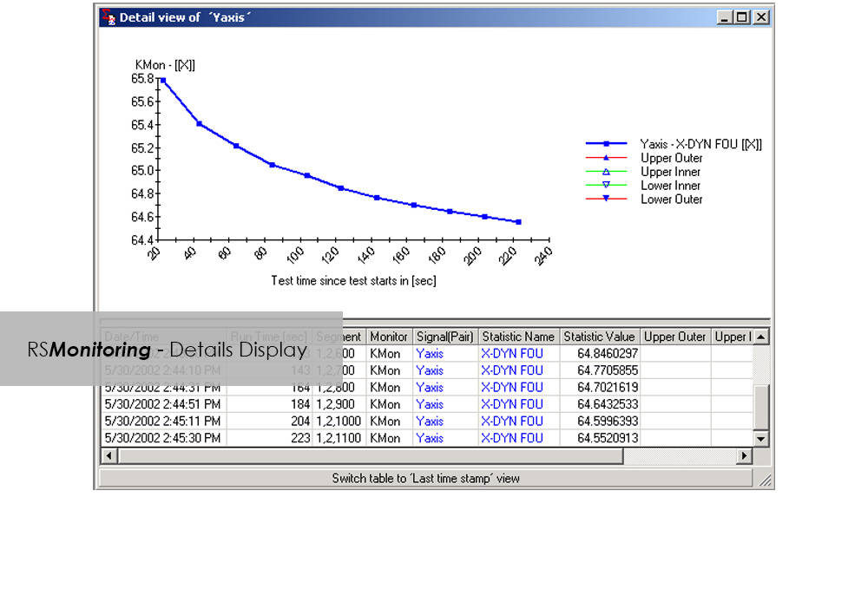Sort by the Monitor column header

(388, 337)
